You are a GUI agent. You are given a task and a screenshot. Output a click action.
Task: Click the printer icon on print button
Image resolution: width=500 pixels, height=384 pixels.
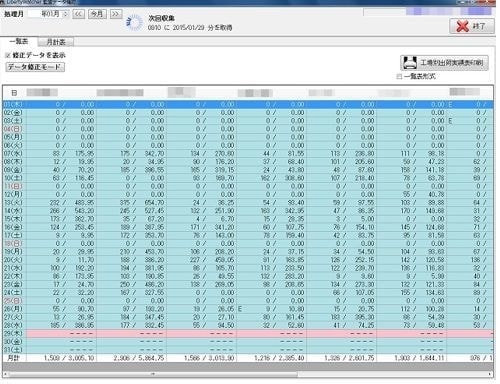410,63
